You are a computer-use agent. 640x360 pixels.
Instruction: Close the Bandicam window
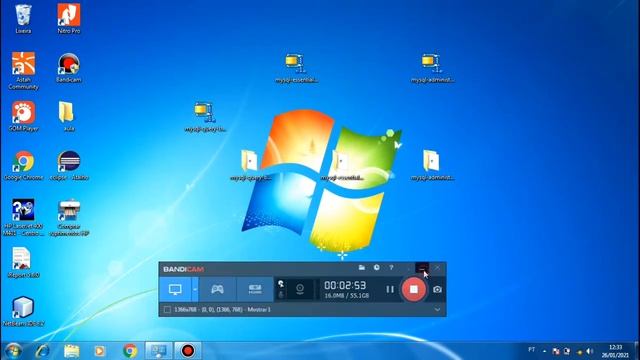437,268
